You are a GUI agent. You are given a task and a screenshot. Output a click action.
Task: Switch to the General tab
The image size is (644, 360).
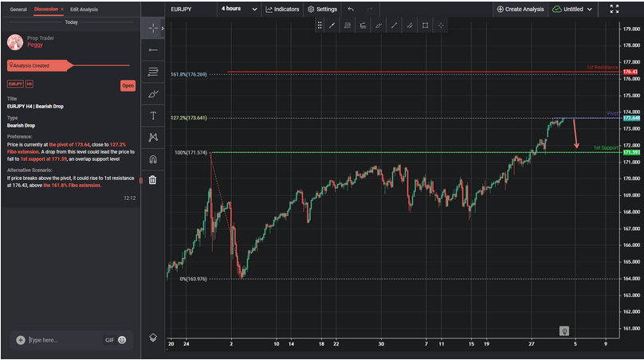18,9
